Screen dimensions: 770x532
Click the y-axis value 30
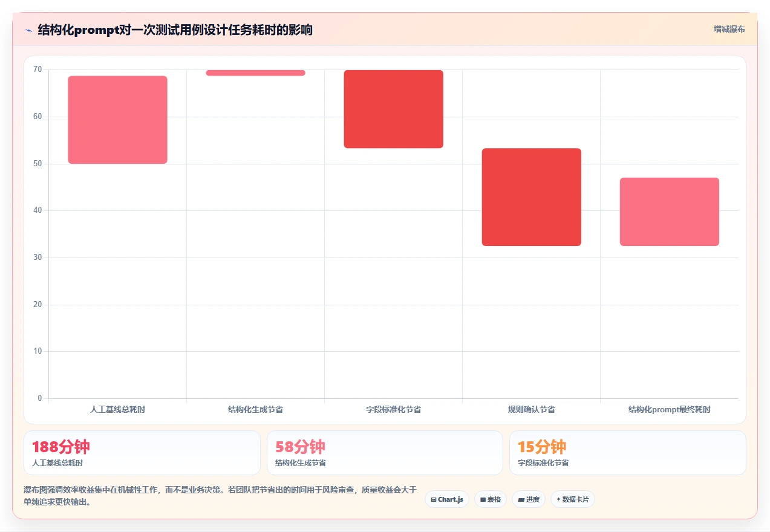[38, 258]
